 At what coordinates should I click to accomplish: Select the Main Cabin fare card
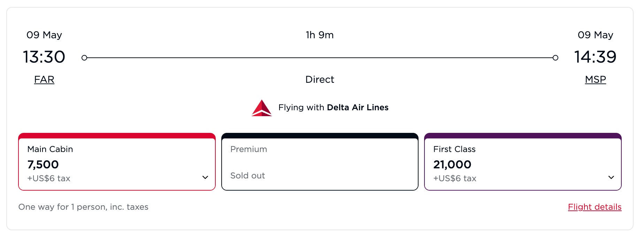117,162
